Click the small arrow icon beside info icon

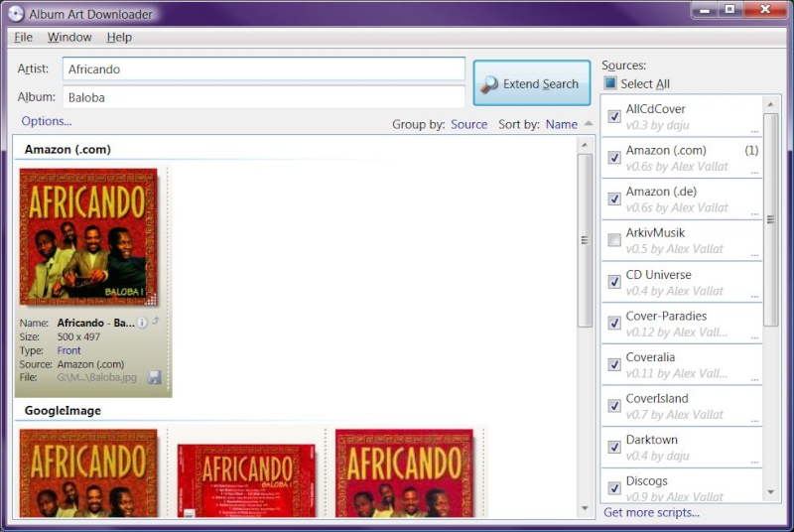(x=156, y=321)
